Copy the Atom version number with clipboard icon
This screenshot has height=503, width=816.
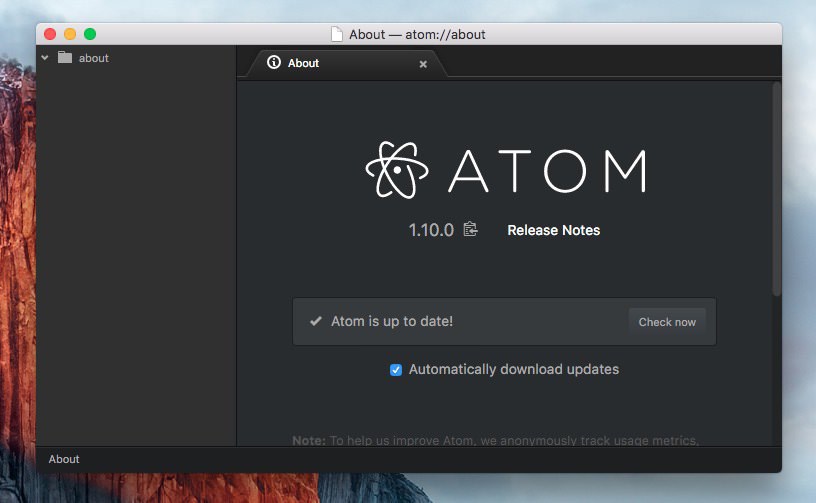pos(470,229)
